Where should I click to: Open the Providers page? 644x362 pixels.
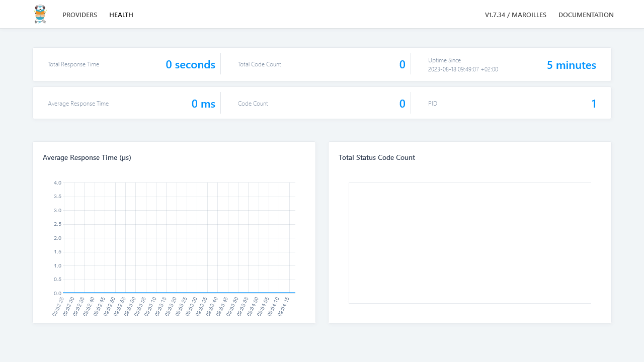coord(79,15)
